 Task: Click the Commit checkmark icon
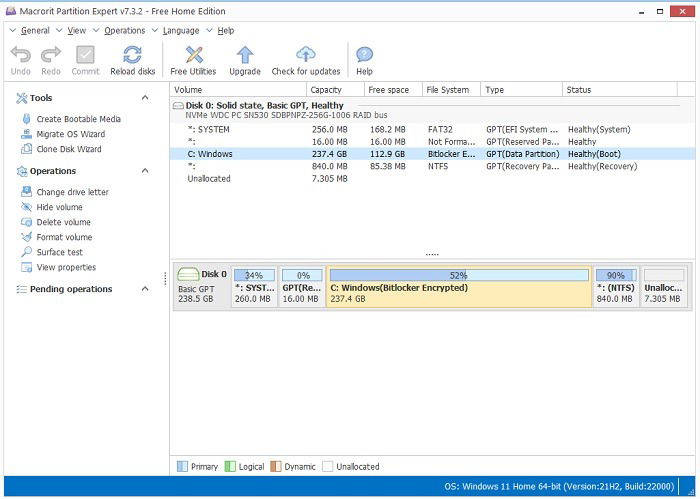point(85,55)
